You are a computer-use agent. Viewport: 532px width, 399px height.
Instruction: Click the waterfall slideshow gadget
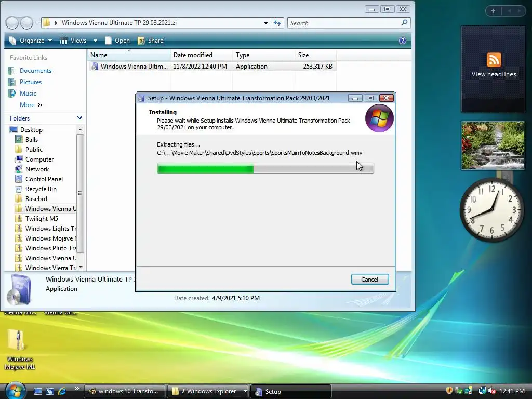pos(493,145)
